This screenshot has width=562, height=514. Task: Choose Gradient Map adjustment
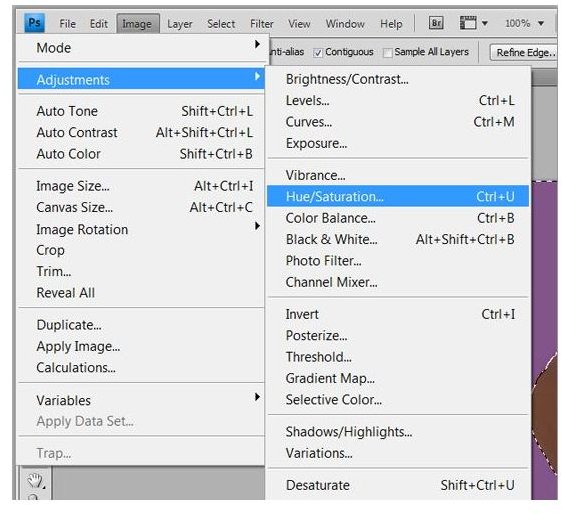pos(398,378)
